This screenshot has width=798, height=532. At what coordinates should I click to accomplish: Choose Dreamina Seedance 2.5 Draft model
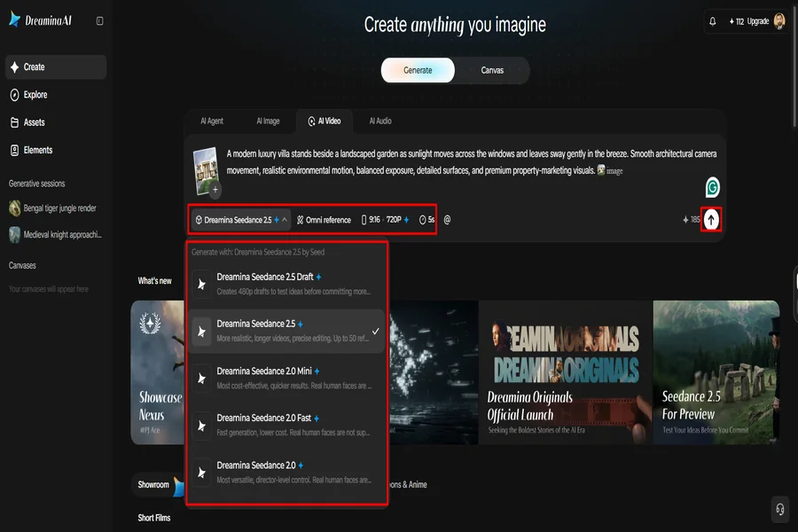[x=286, y=284]
